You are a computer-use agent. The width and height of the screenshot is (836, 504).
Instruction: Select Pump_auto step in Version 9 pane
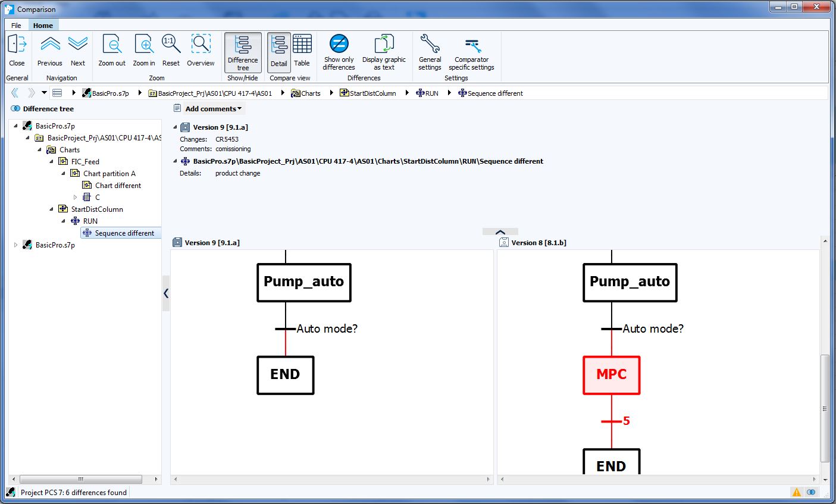(x=304, y=283)
